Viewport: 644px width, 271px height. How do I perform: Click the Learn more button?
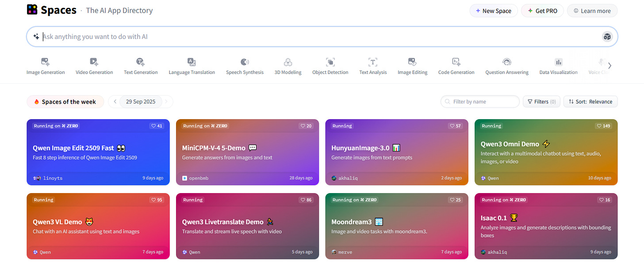(592, 11)
